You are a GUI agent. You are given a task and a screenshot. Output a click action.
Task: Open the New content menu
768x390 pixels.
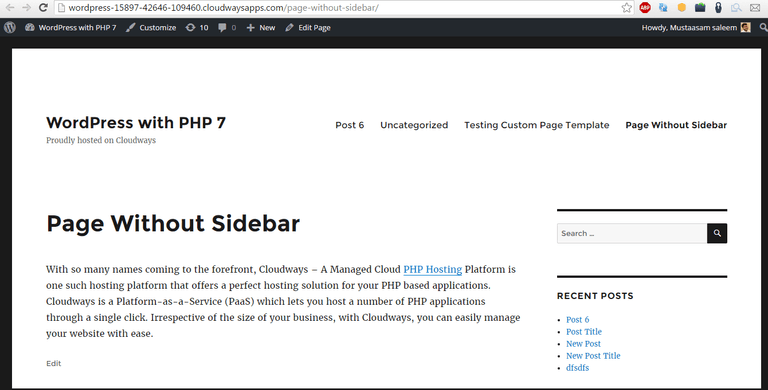coord(261,28)
